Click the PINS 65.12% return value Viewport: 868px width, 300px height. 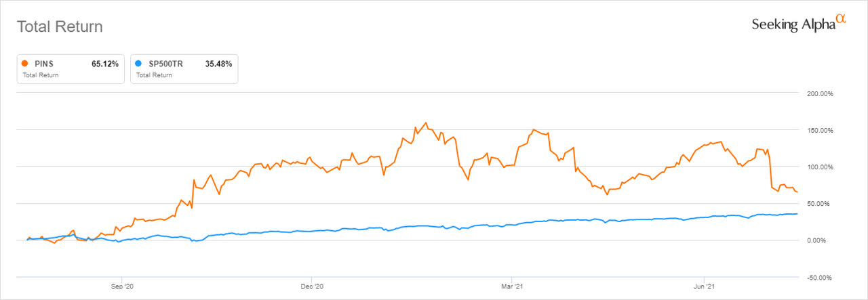[105, 64]
